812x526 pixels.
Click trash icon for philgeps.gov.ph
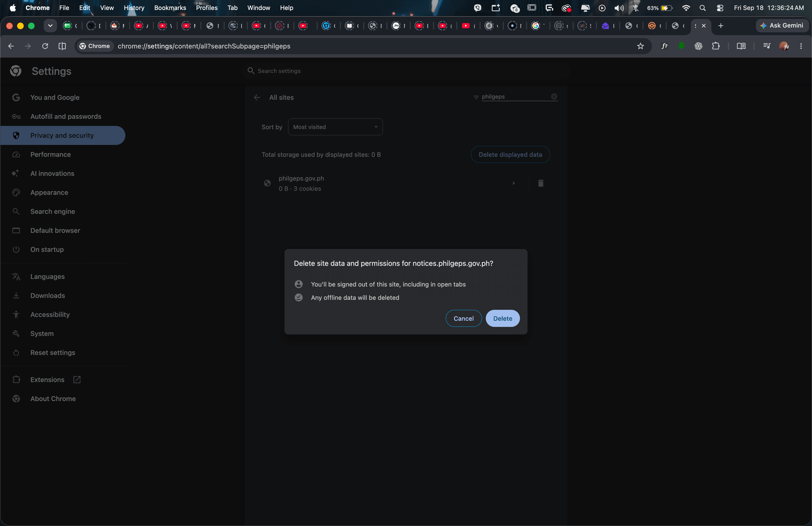[x=540, y=183]
